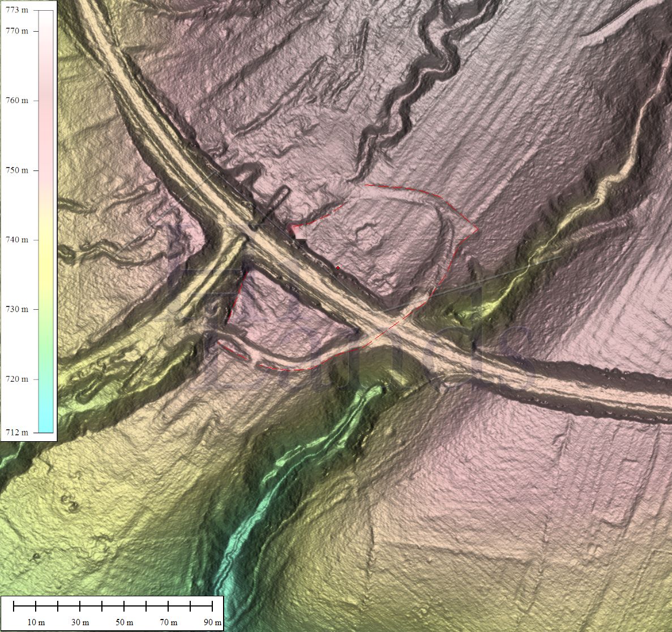
Task: Select the 90 m scale bar label
Action: (212, 622)
